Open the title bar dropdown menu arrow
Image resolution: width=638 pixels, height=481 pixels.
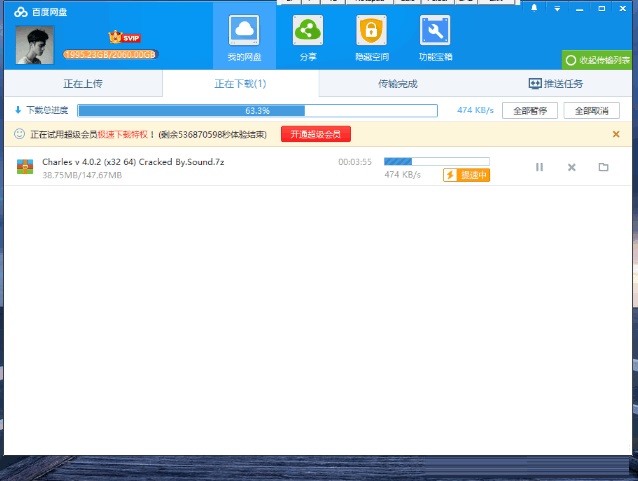[557, 9]
